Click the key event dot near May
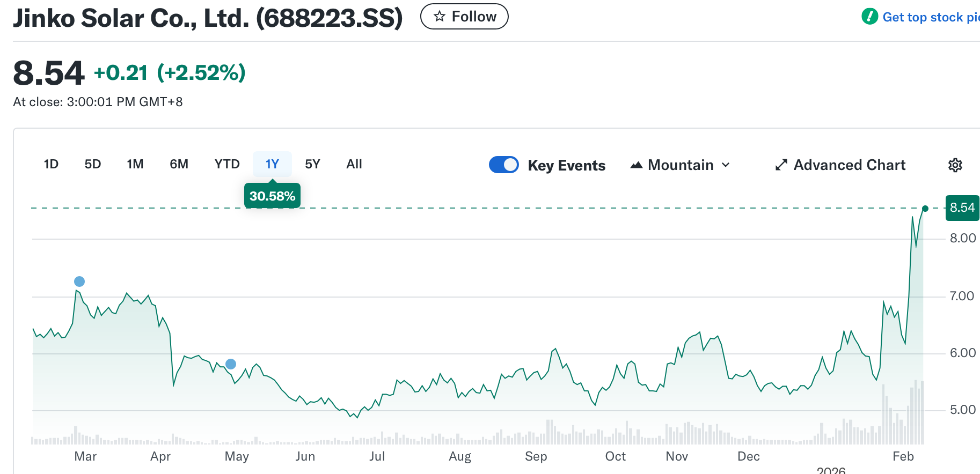 point(231,364)
